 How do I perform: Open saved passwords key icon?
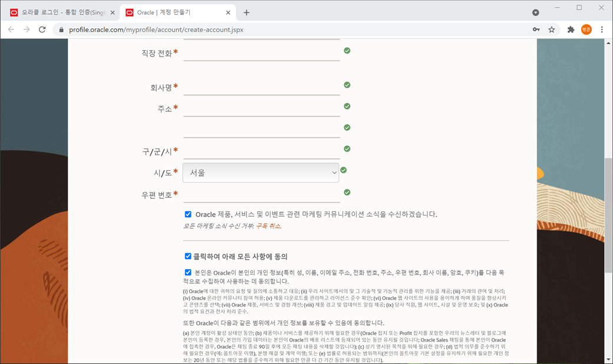(x=536, y=29)
